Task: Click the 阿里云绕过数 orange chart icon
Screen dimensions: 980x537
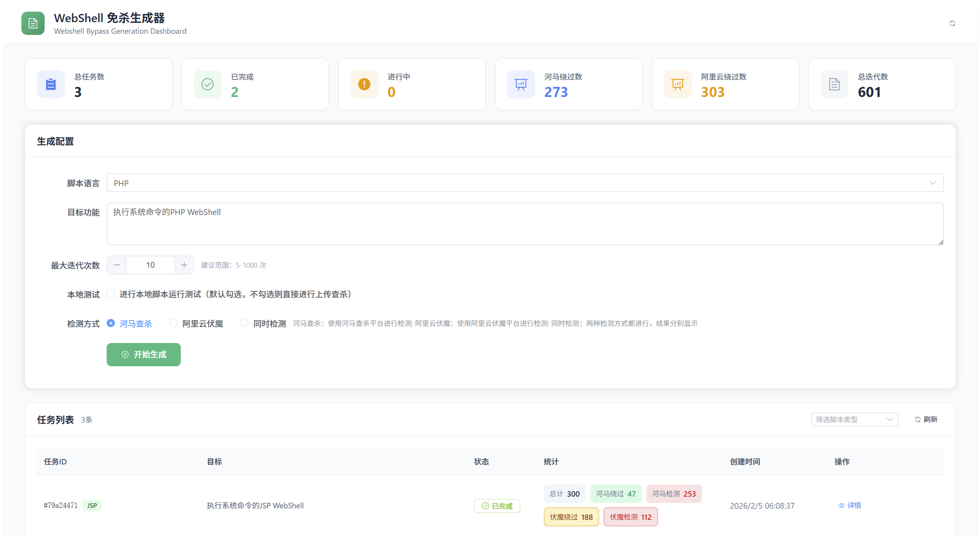Action: pos(678,84)
